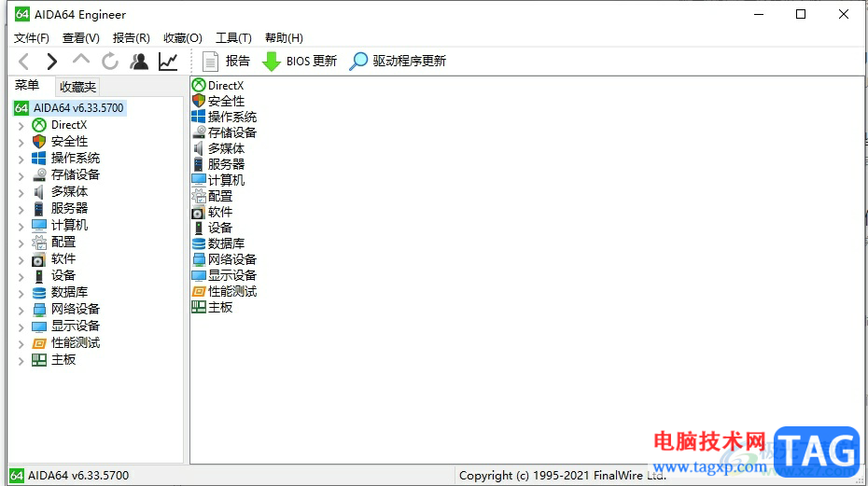Select DirectX icon in left tree
This screenshot has height=486, width=868.
(39, 125)
